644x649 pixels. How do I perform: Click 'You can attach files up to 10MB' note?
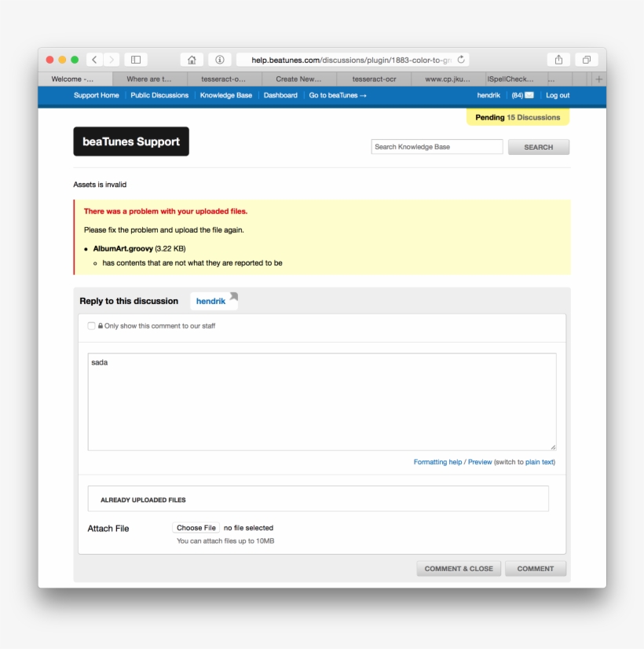pos(225,541)
